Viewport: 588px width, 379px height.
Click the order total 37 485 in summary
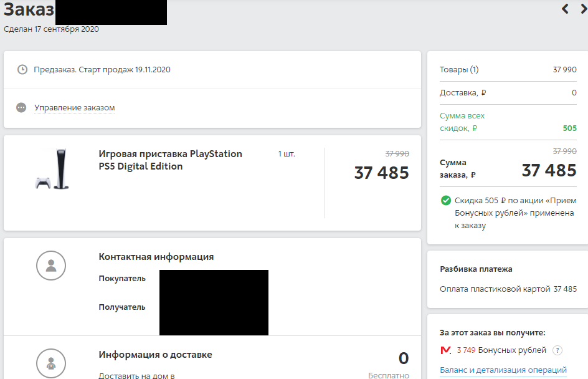549,170
